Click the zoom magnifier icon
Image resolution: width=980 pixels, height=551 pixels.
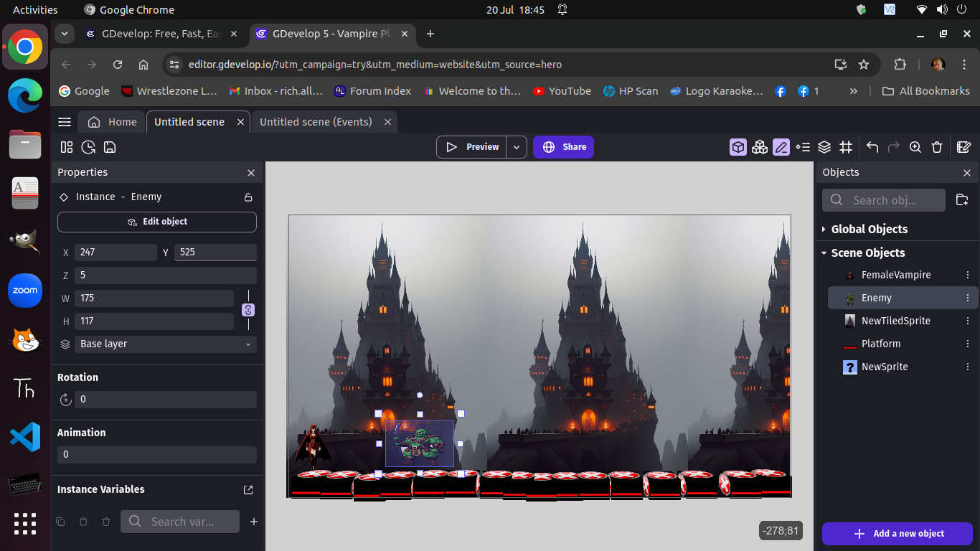(x=915, y=147)
